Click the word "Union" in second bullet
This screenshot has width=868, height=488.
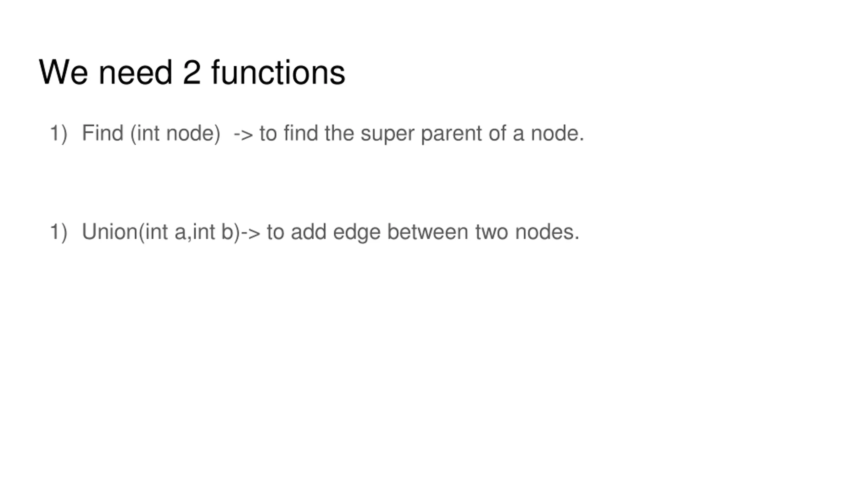tap(110, 232)
